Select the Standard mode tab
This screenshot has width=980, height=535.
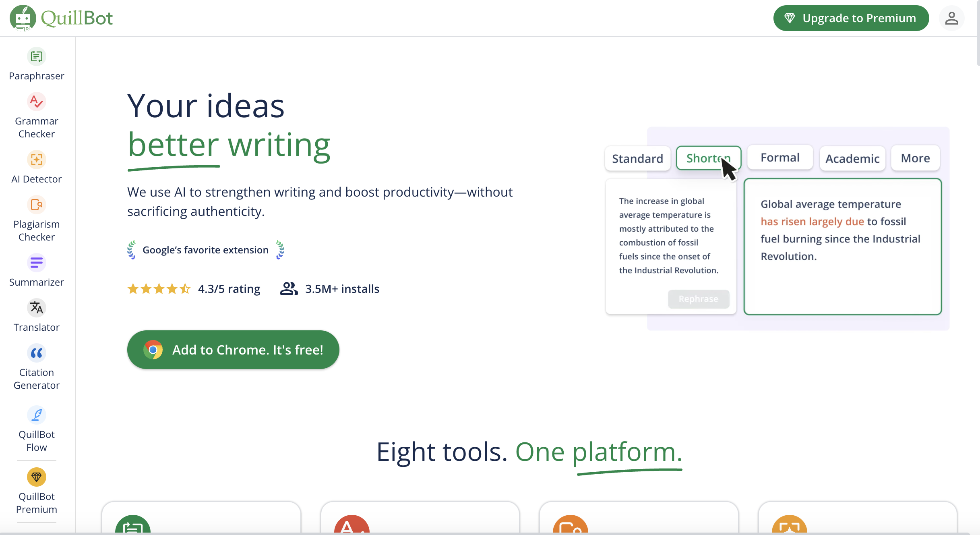click(638, 158)
